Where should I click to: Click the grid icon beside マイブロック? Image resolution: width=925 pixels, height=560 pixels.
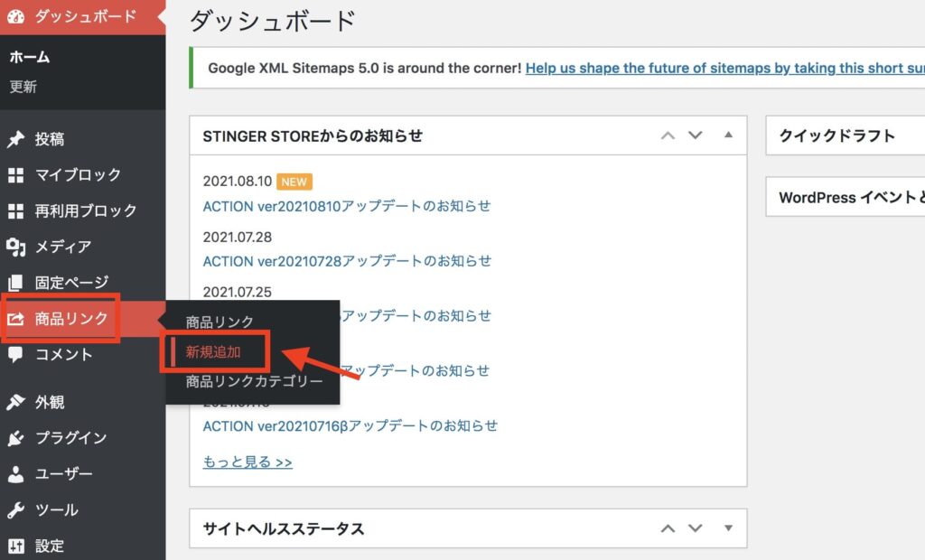pos(16,175)
